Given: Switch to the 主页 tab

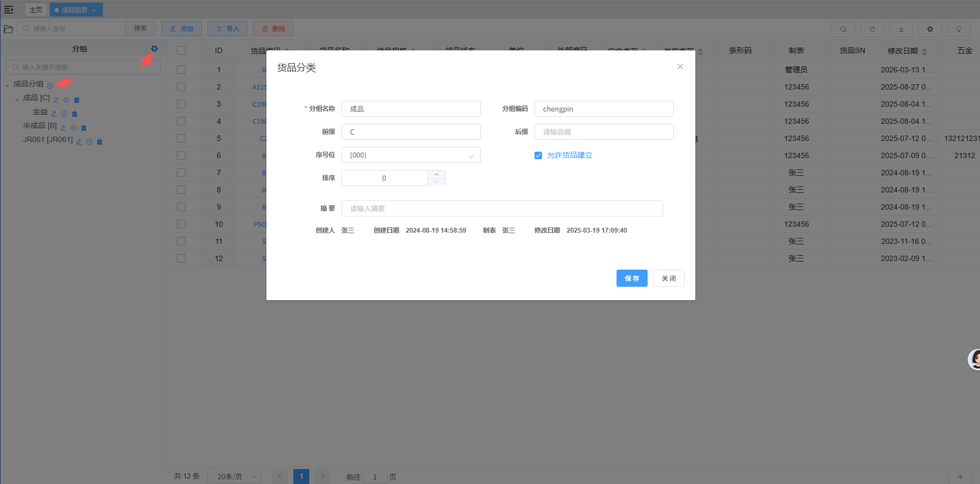Looking at the screenshot, I should click(x=36, y=10).
